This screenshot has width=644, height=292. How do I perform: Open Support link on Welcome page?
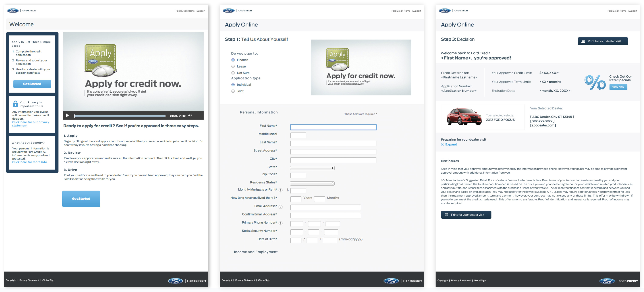pyautogui.click(x=201, y=11)
